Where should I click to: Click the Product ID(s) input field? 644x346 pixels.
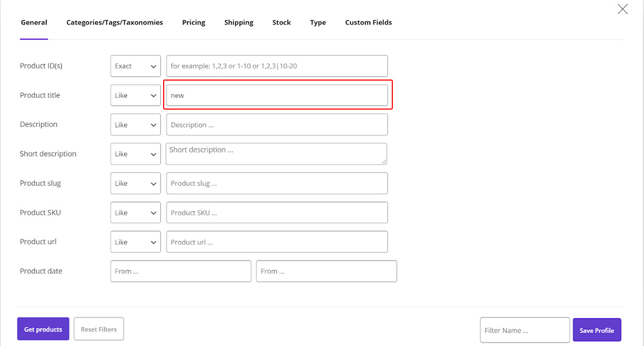click(277, 66)
